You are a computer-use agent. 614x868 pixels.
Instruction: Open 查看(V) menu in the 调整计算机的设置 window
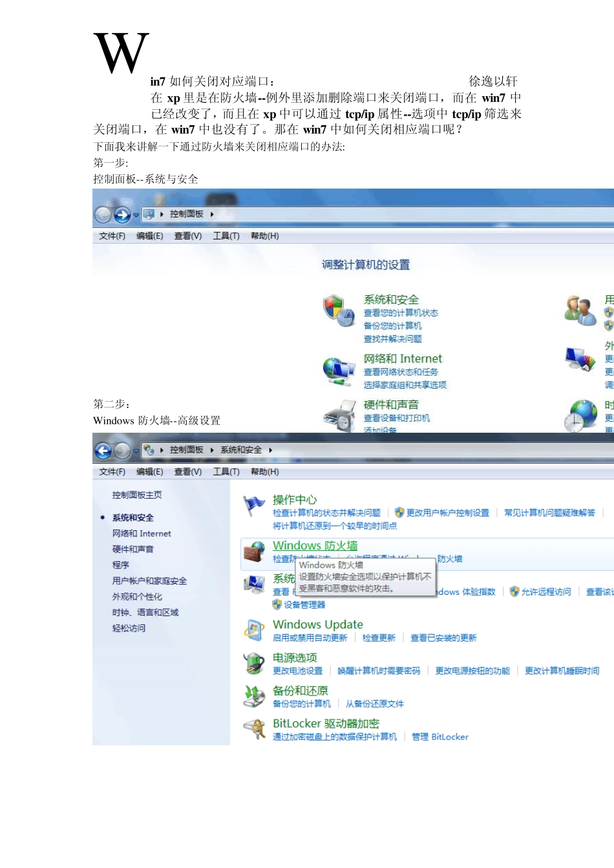(188, 236)
